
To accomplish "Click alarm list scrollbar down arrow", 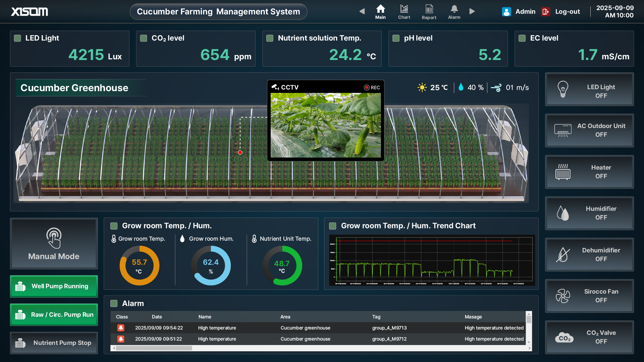I will point(529,343).
